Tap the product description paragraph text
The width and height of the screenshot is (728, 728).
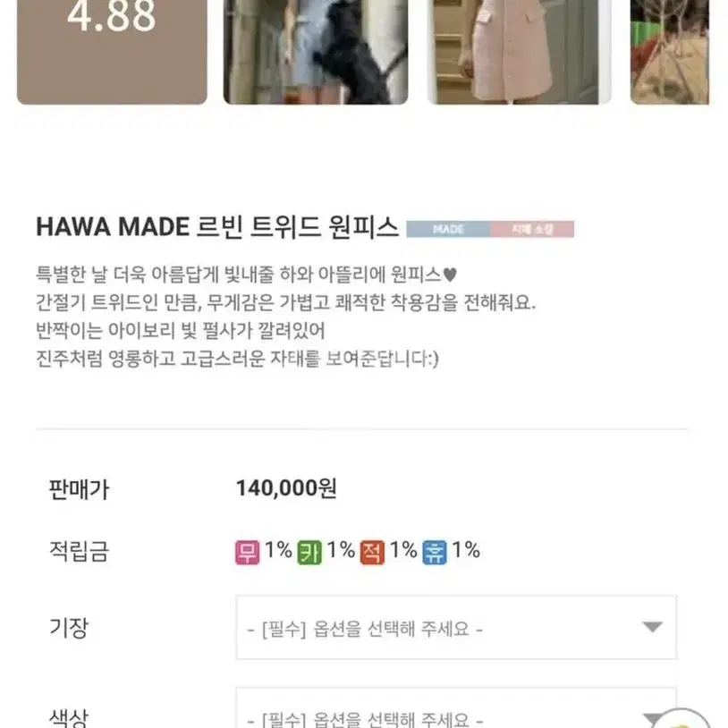pos(286,317)
